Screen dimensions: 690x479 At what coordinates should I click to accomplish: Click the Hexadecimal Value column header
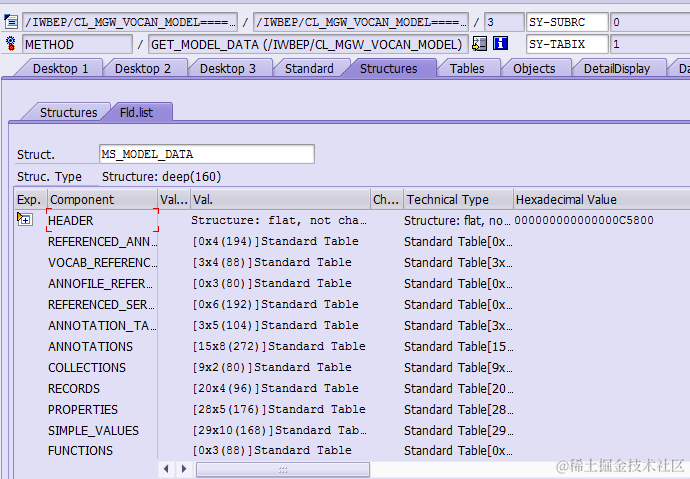601,200
